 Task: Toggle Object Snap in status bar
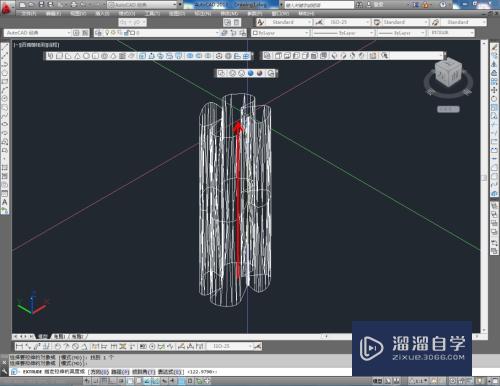(130, 381)
